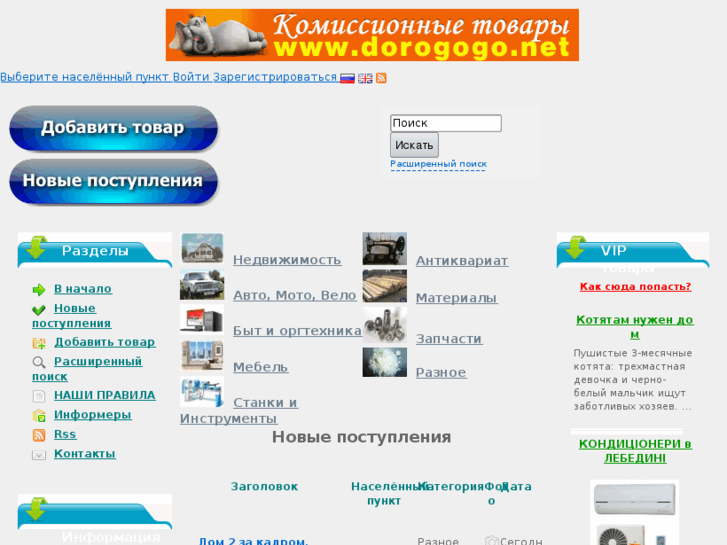Open the Материалы category link
Screen dimensions: 727x545
[x=456, y=298]
